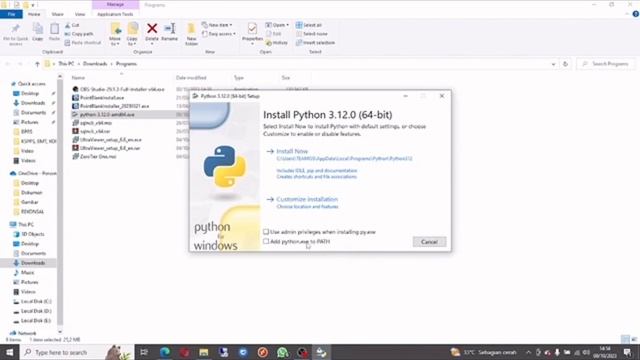This screenshot has width=640, height=360.
Task: Enable Add python.exe to PATH checkbox
Action: pyautogui.click(x=266, y=242)
